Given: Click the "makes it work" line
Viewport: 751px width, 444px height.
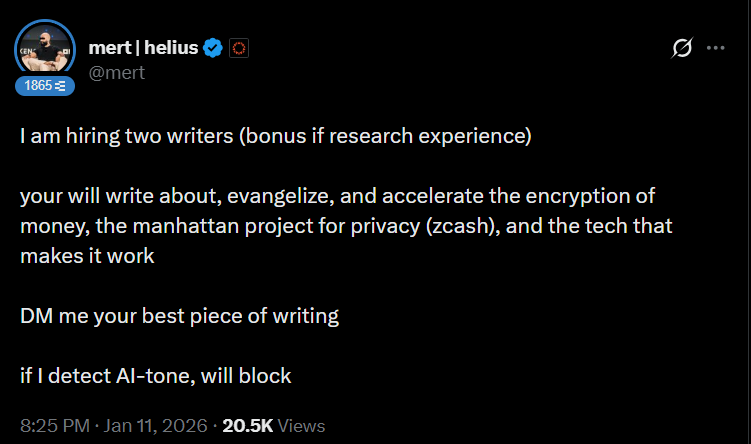Looking at the screenshot, I should click(87, 256).
